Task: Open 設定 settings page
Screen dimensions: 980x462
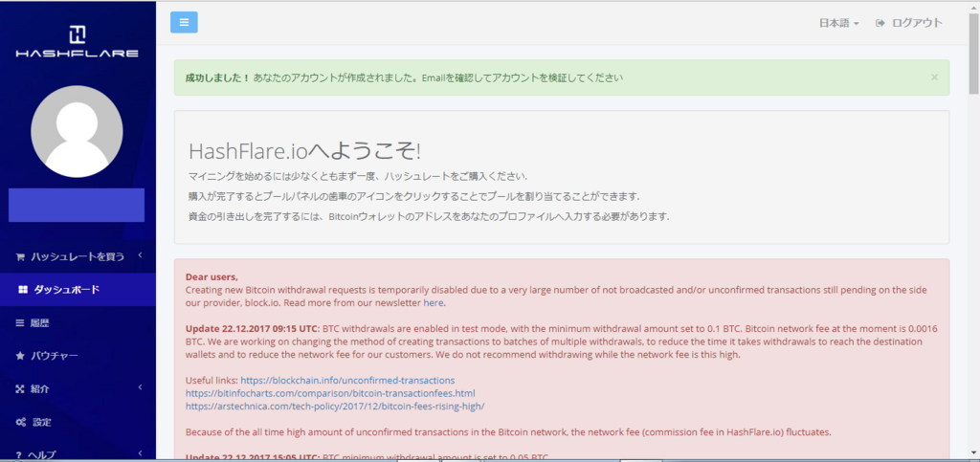Action: click(x=78, y=422)
